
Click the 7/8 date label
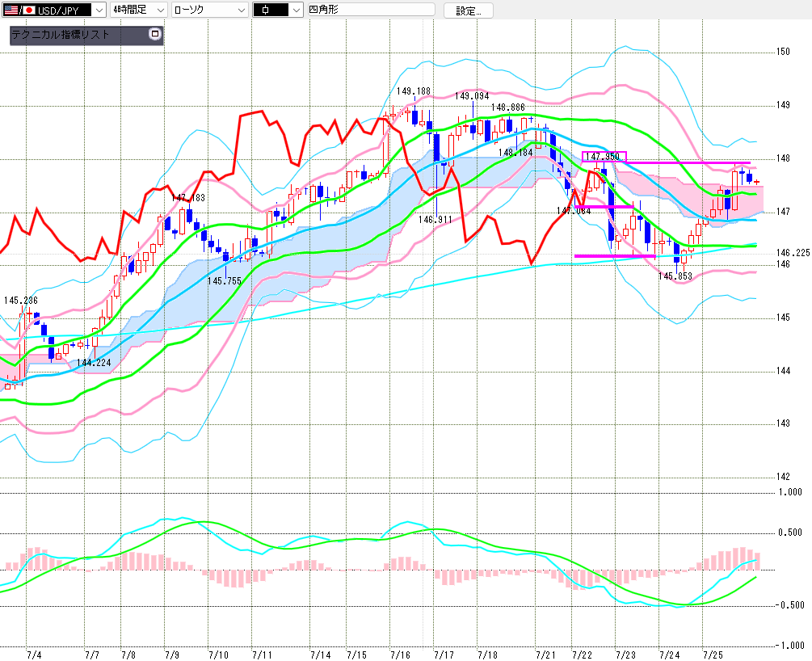[x=128, y=655]
